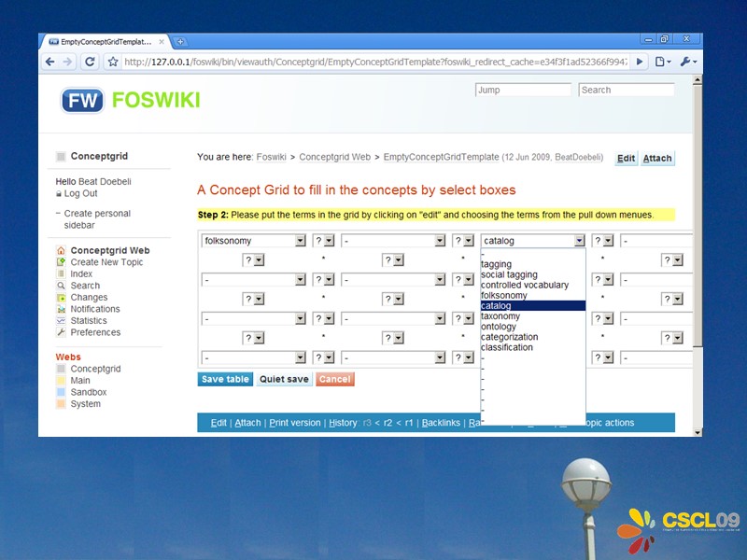This screenshot has height=560, width=747.
Task: Open Preferences with the wrench icon
Action: [62, 331]
